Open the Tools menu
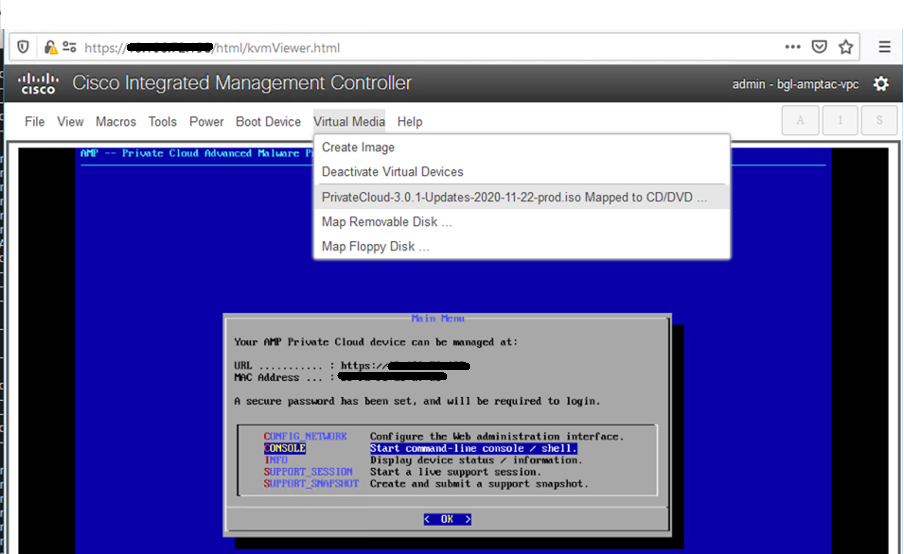This screenshot has width=904, height=554. (x=163, y=122)
